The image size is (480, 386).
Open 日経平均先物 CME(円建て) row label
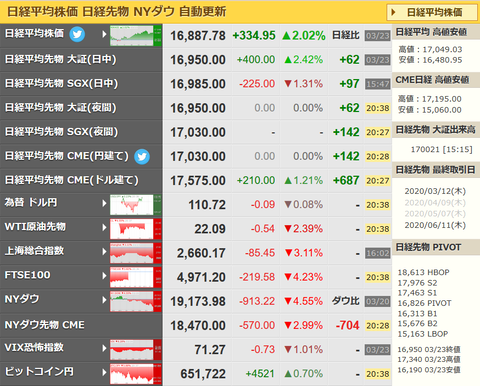click(67, 156)
